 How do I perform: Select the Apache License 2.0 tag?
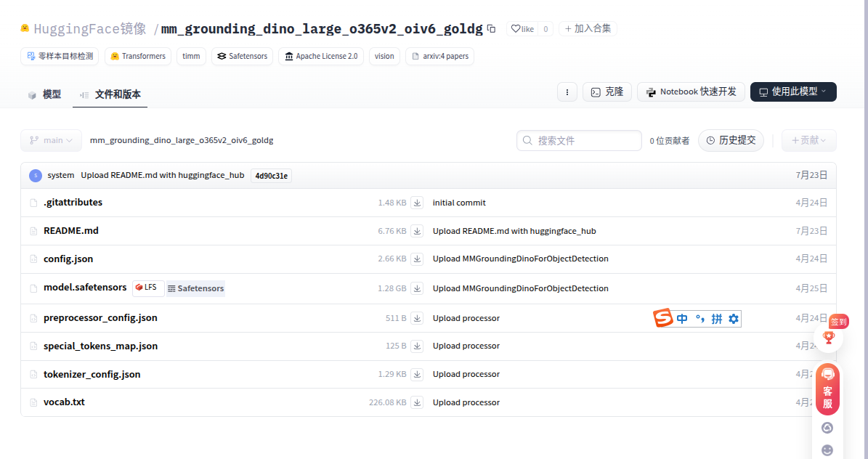point(320,56)
